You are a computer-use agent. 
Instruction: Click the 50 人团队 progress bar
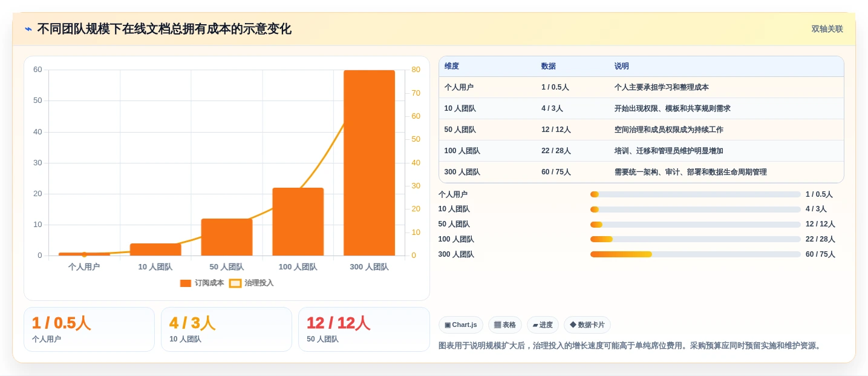[x=696, y=225]
